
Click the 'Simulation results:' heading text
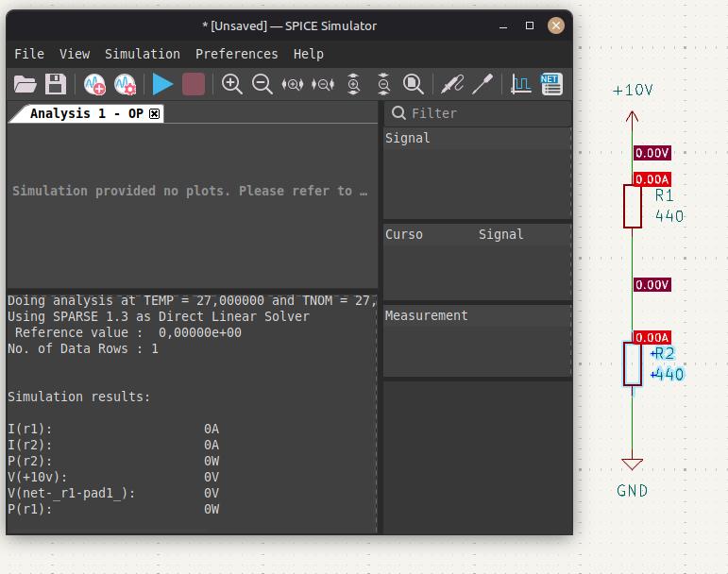pos(79,397)
